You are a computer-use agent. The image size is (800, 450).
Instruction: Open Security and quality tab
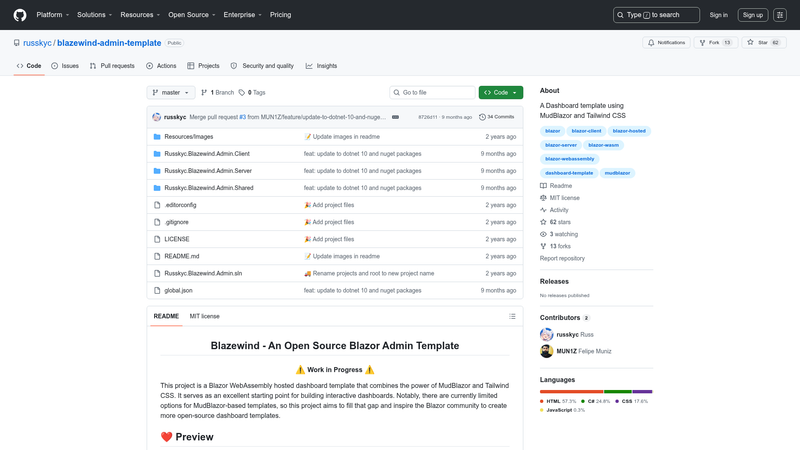pos(262,66)
